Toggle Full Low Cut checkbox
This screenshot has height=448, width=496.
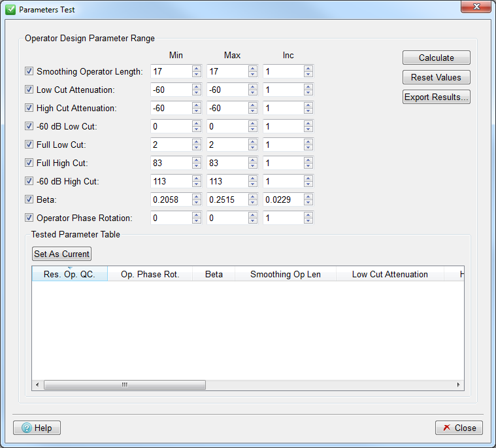(29, 145)
